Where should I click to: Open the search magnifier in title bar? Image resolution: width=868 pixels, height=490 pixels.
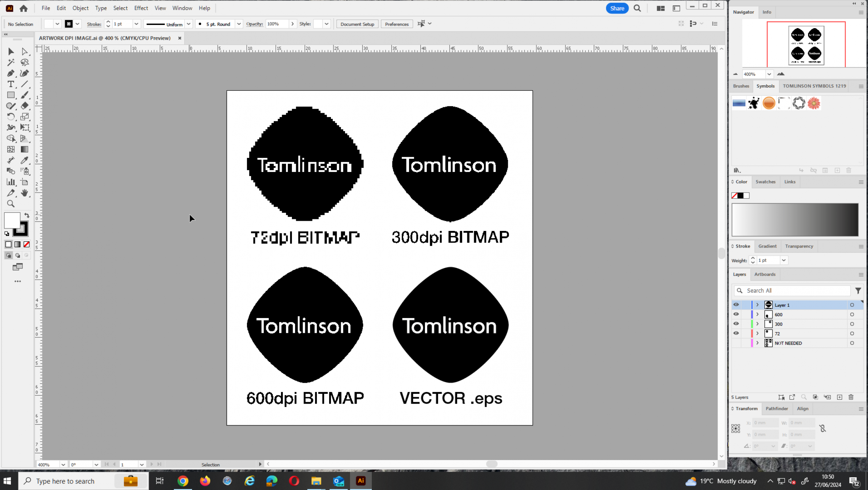coord(637,8)
